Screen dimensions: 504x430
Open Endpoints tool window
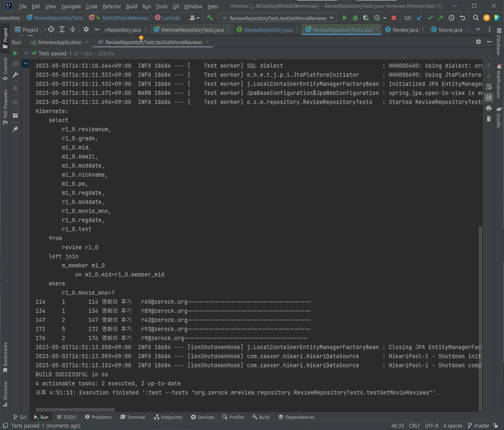(168, 417)
